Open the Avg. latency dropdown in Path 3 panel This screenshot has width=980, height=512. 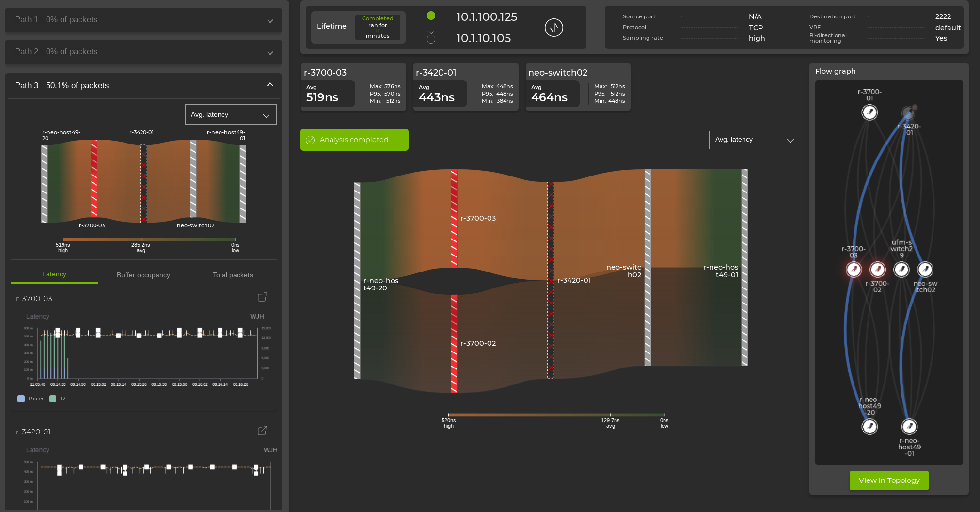coord(231,114)
